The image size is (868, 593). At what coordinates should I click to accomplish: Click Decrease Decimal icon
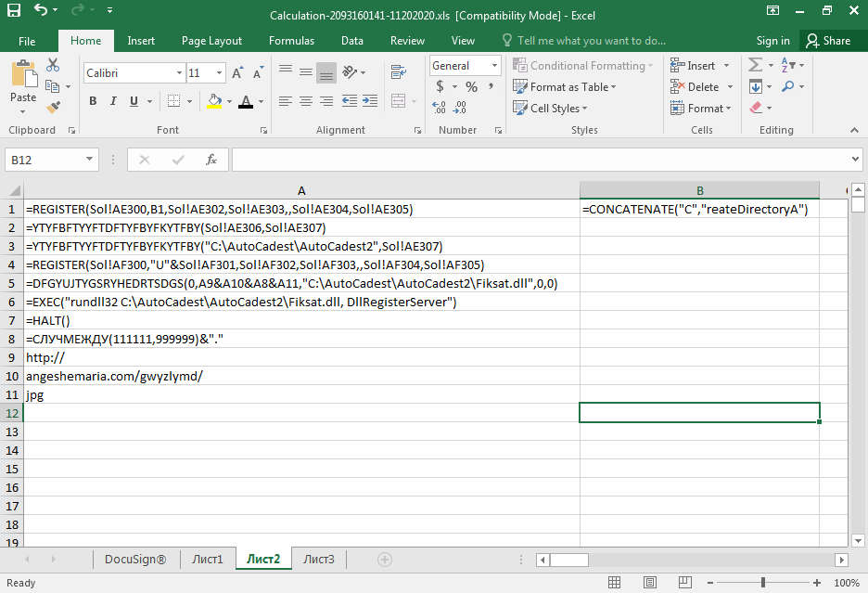click(459, 107)
